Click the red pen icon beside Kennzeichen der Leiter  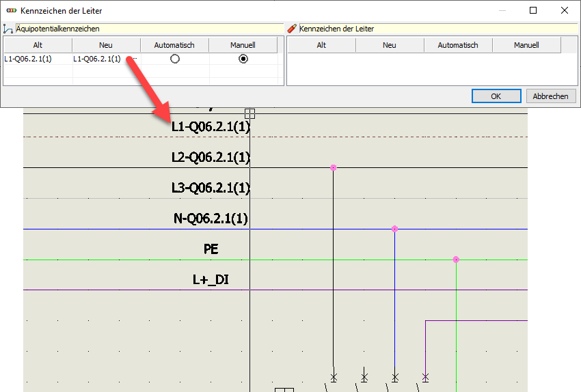(292, 29)
